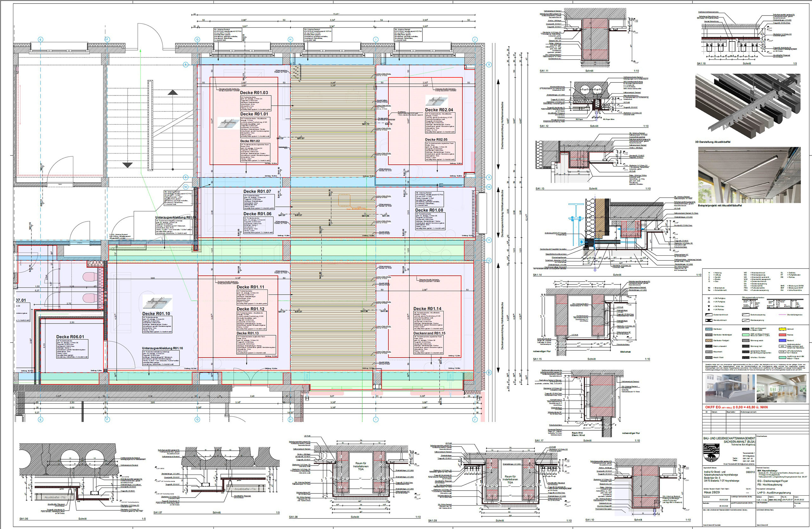Click the 'Unterzugverkleidung R01.16' heading
This screenshot has width=812, height=529.
[x=162, y=348]
